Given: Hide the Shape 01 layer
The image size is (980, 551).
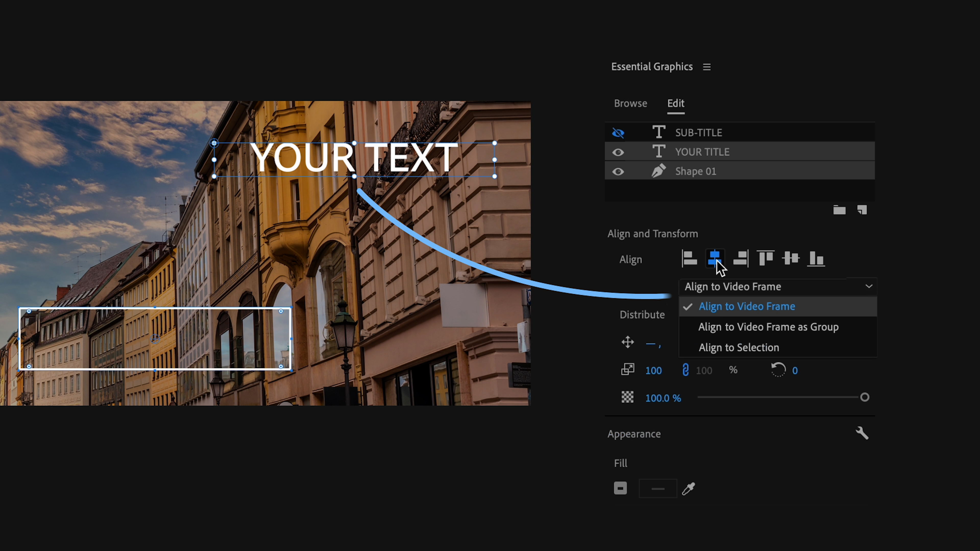Looking at the screenshot, I should click(618, 171).
